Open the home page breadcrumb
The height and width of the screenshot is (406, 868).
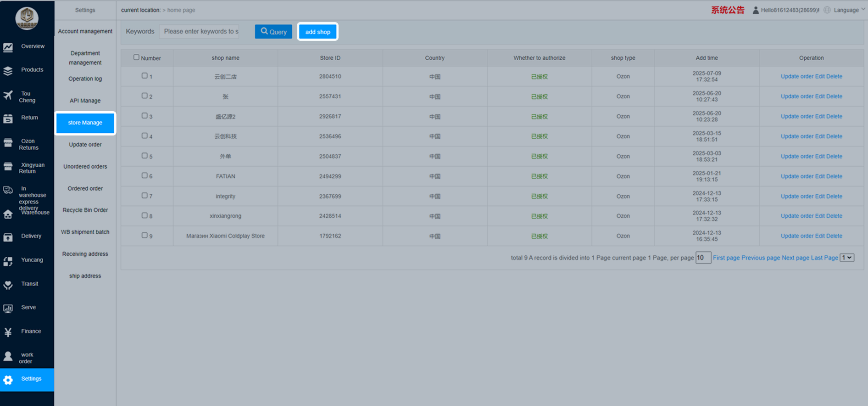(x=181, y=10)
